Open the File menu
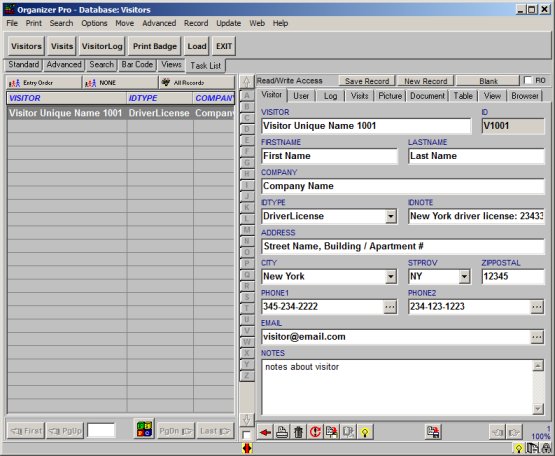Viewport: 555px width, 456px height. (x=12, y=23)
